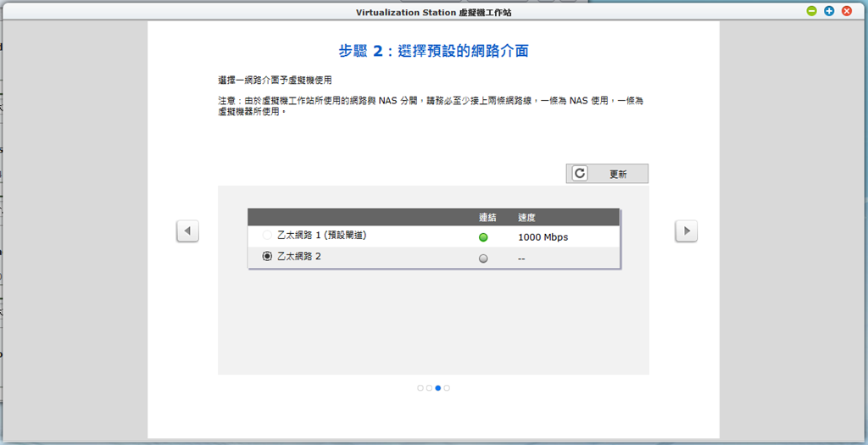Maximize the Virtualization Station window with the blue button
The height and width of the screenshot is (445, 868).
pyautogui.click(x=829, y=10)
